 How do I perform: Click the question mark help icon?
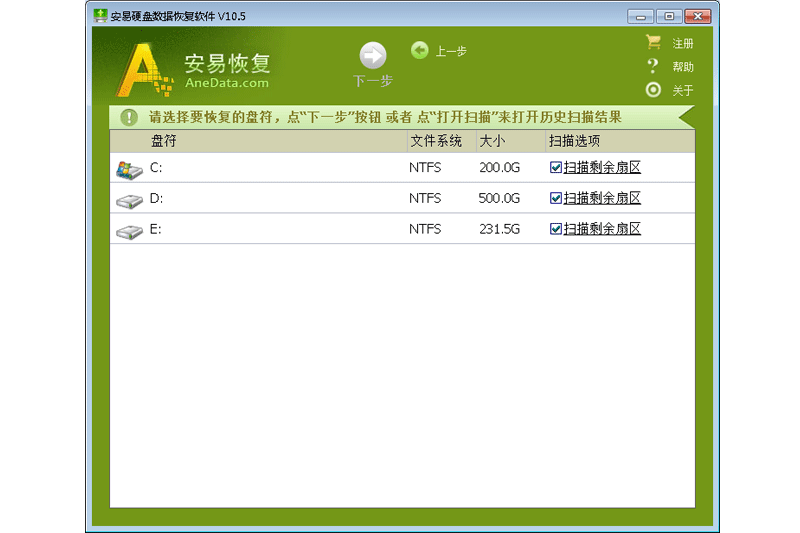653,66
